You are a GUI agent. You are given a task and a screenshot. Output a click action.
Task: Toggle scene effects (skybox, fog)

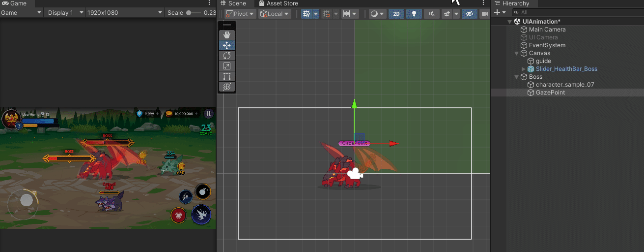pyautogui.click(x=447, y=14)
